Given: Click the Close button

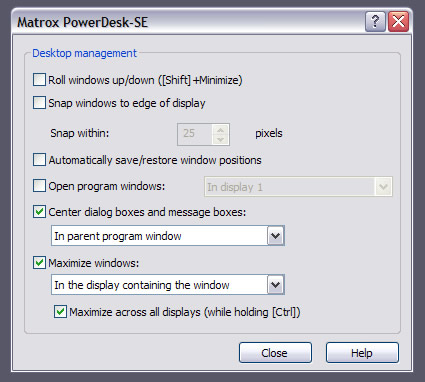Looking at the screenshot, I should coord(275,353).
